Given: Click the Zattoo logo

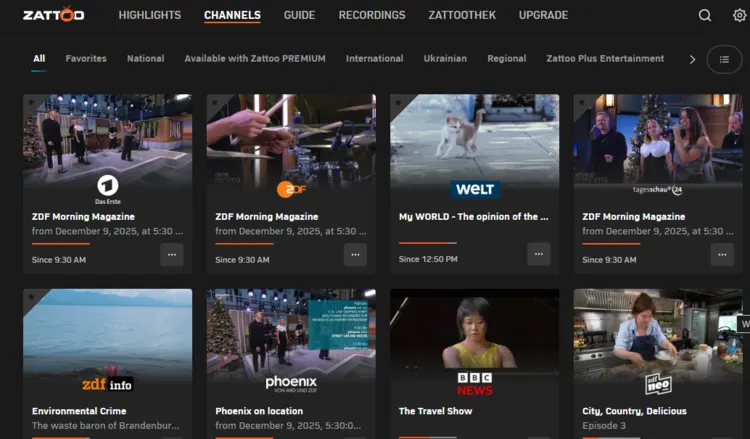Looking at the screenshot, I should pyautogui.click(x=54, y=14).
